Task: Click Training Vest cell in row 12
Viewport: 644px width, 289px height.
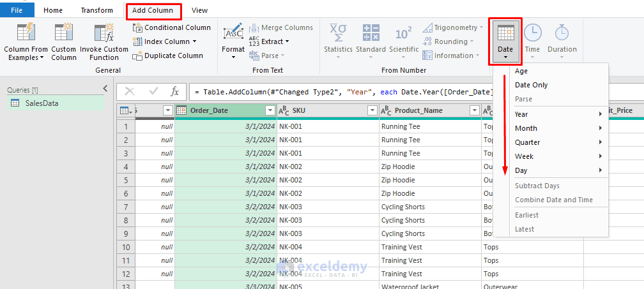Action: [430, 274]
